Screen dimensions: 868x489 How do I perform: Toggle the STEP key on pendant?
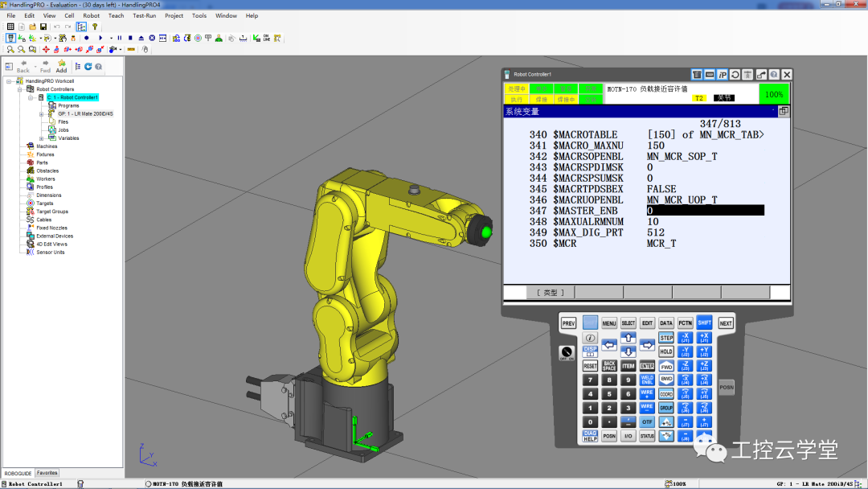pyautogui.click(x=666, y=338)
